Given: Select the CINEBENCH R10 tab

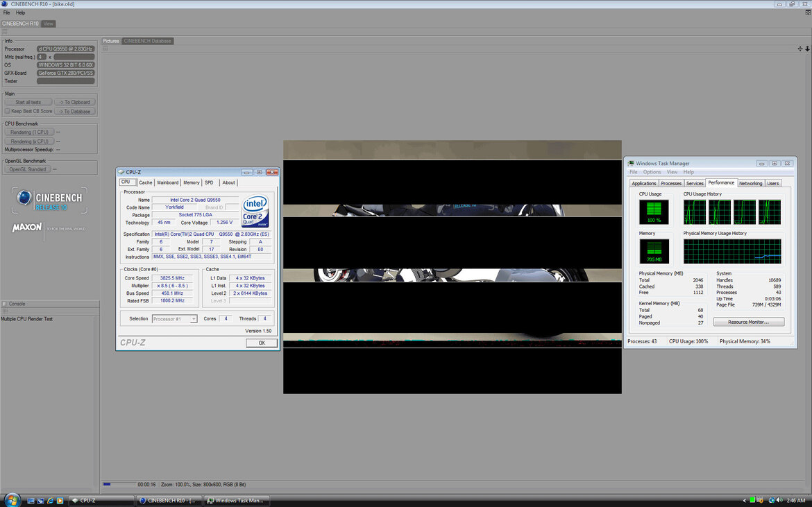Looking at the screenshot, I should (x=20, y=24).
